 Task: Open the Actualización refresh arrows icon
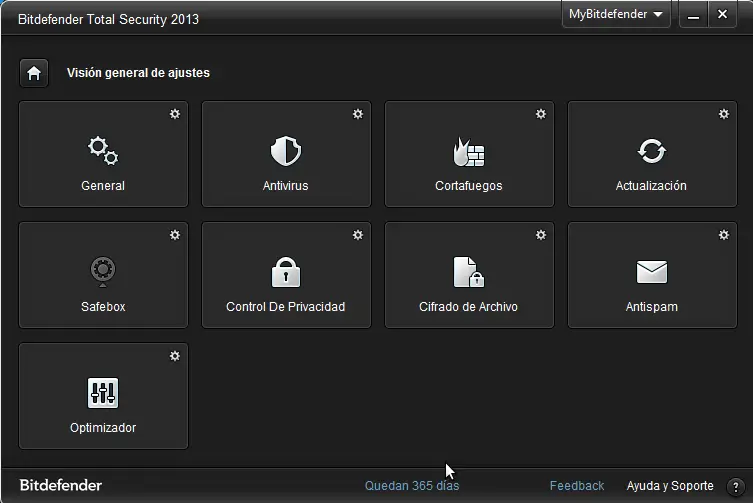pos(652,151)
